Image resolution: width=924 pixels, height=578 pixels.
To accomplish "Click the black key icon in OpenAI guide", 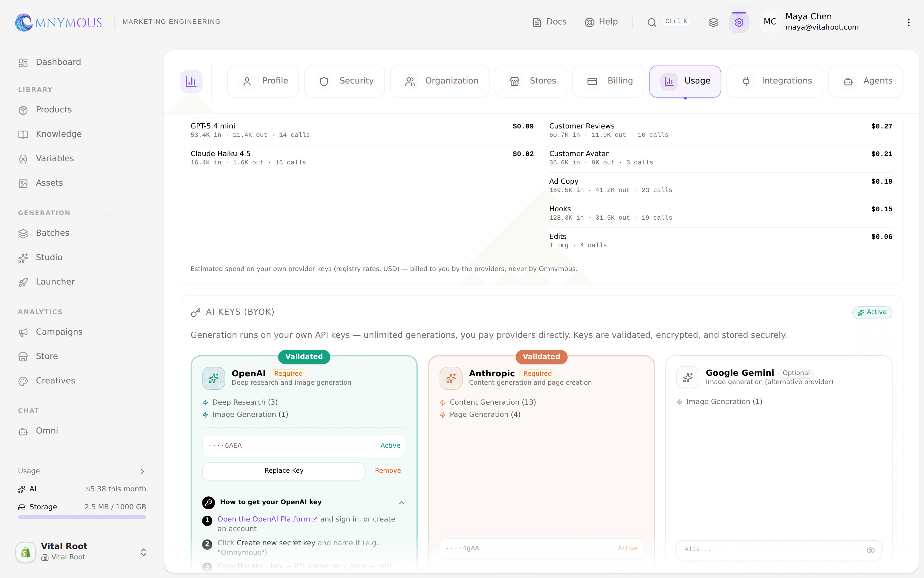I will point(209,502).
